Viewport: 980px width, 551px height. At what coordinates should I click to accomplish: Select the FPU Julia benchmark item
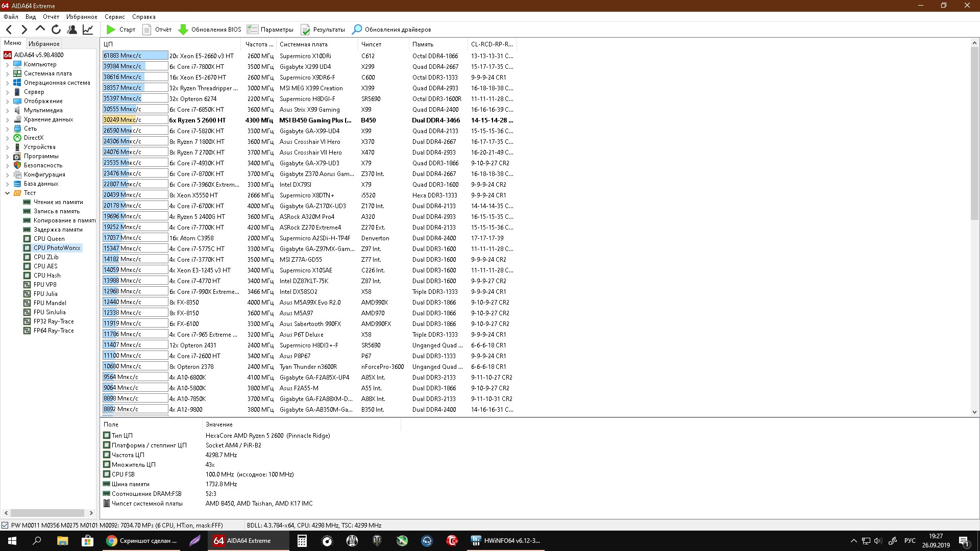(45, 294)
